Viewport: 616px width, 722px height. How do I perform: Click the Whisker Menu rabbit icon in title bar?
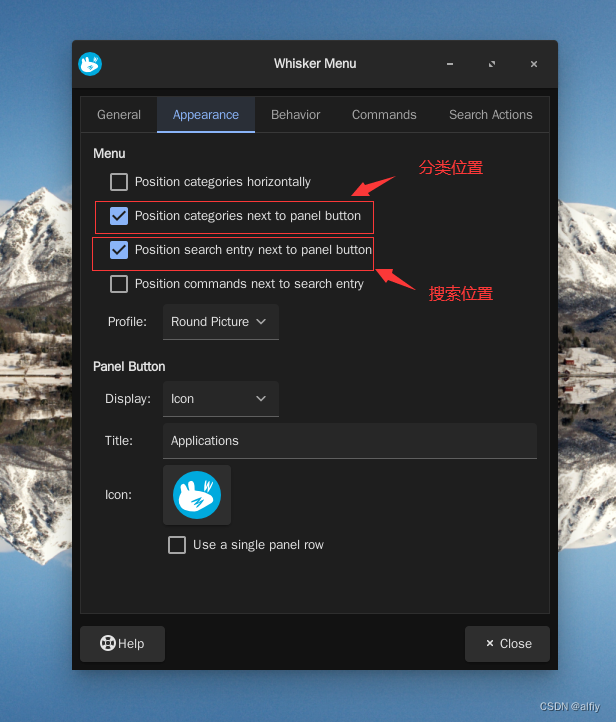[90, 64]
